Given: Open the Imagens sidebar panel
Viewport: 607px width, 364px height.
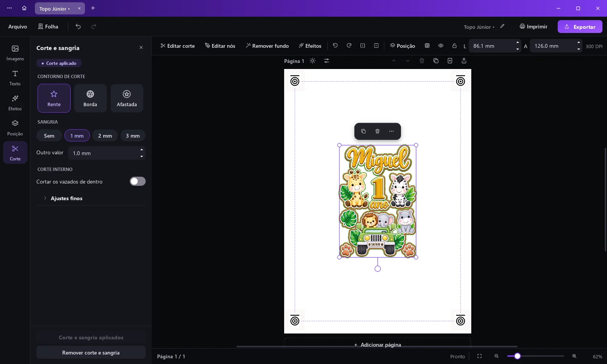Looking at the screenshot, I should (x=15, y=53).
